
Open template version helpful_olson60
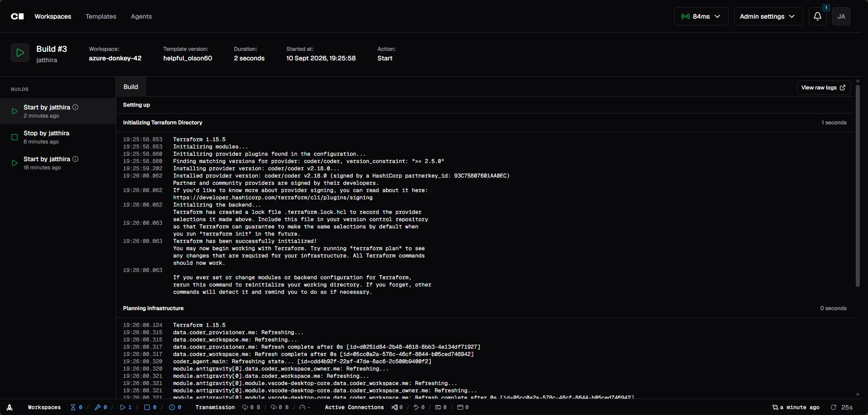pos(187,58)
